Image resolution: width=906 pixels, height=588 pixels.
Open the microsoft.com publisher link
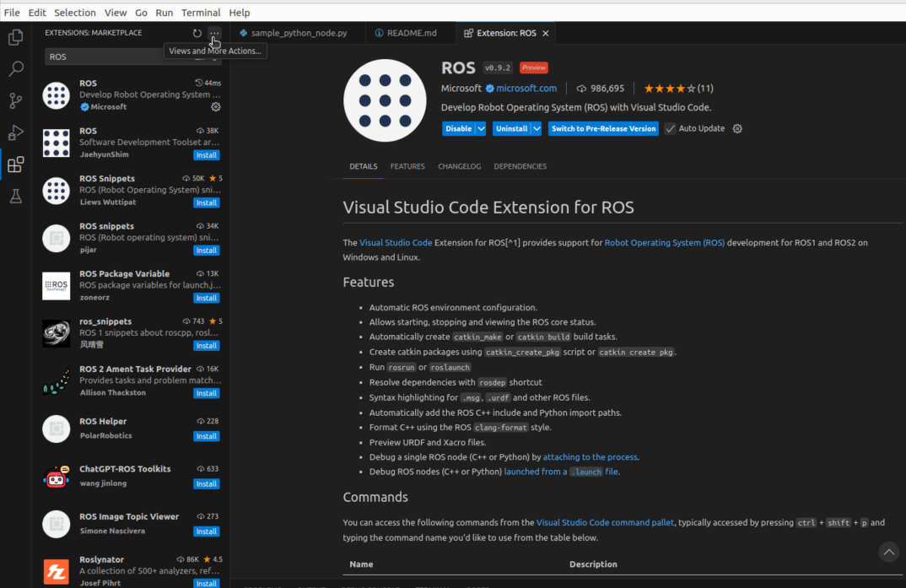(526, 89)
